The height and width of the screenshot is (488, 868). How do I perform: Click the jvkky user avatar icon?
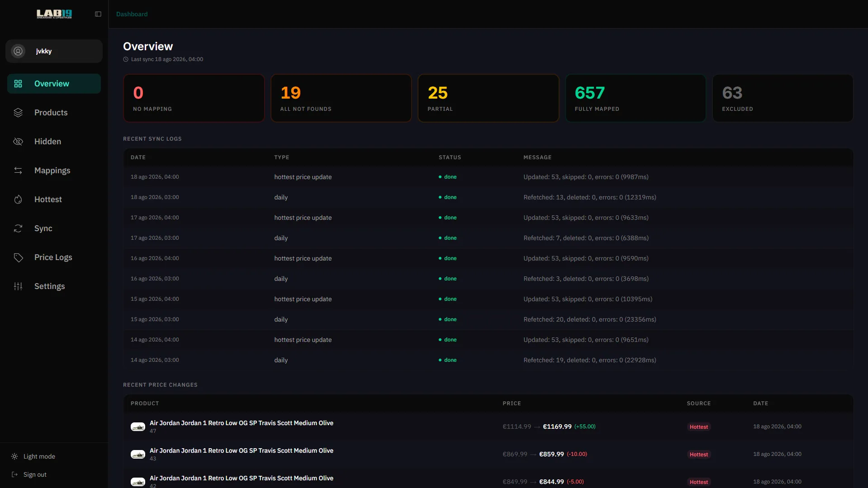18,51
